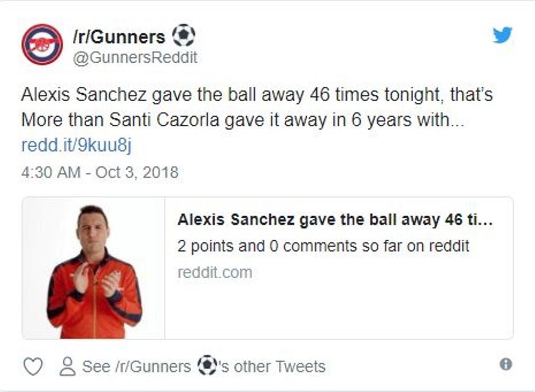The width and height of the screenshot is (535, 392).
Task: Select 'other Tweets' text in the footer
Action: tap(280, 367)
